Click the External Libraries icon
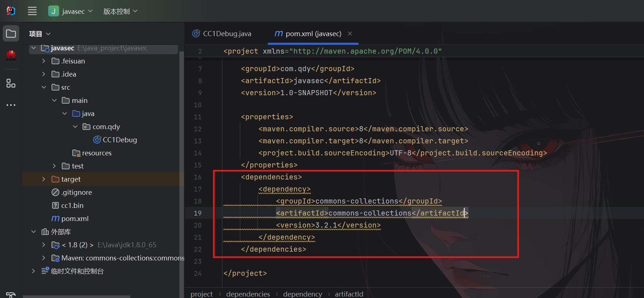644x298 pixels. point(45,232)
